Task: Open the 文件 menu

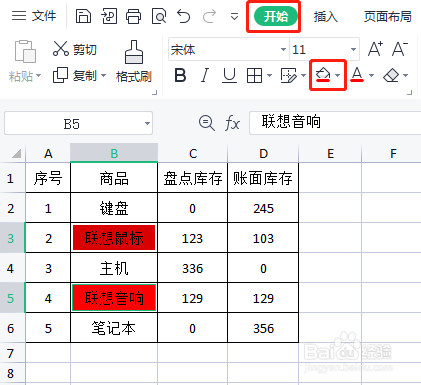Action: (34, 16)
